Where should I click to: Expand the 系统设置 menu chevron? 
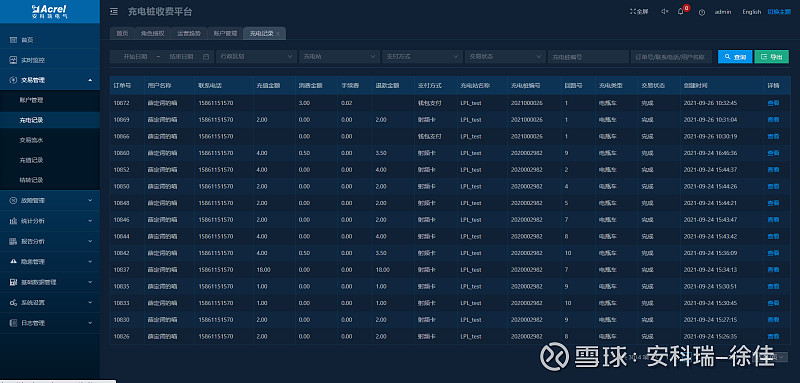pos(90,302)
